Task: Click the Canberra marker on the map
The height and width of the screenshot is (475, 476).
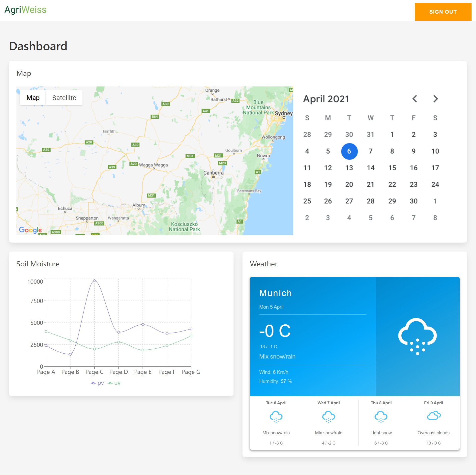Action: click(213, 177)
